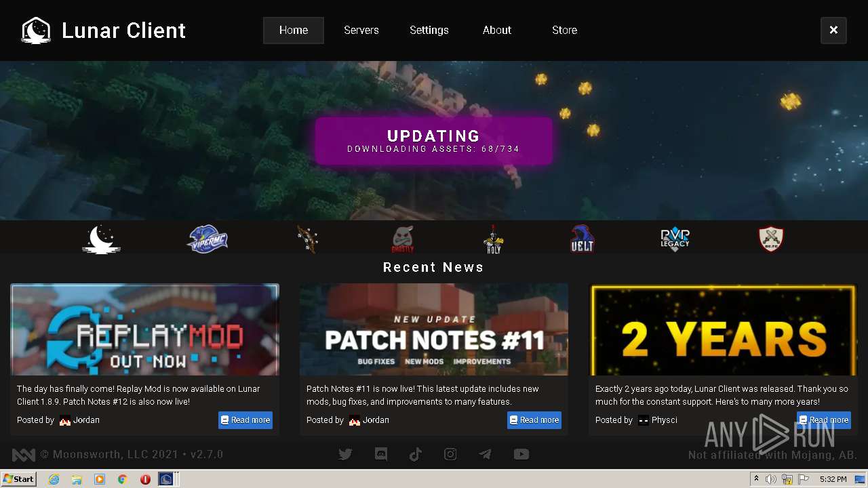This screenshot has width=868, height=488.
Task: Click the system clock showing 5:32 PM
Action: pos(833,479)
